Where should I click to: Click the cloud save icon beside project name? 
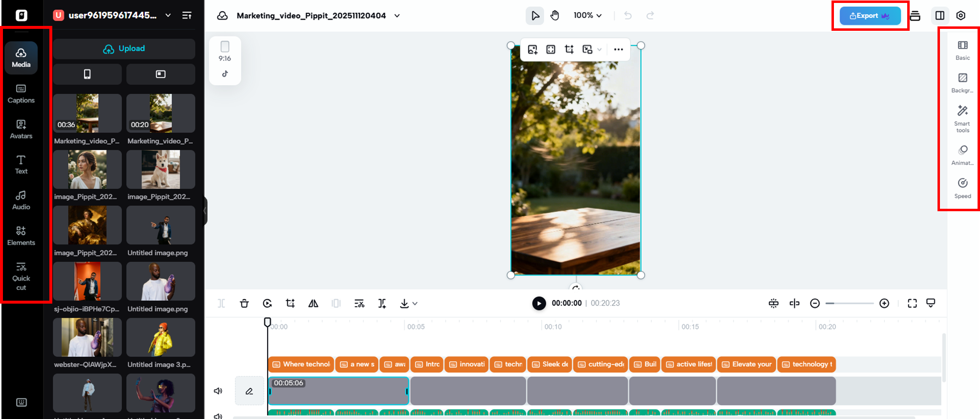click(x=222, y=16)
